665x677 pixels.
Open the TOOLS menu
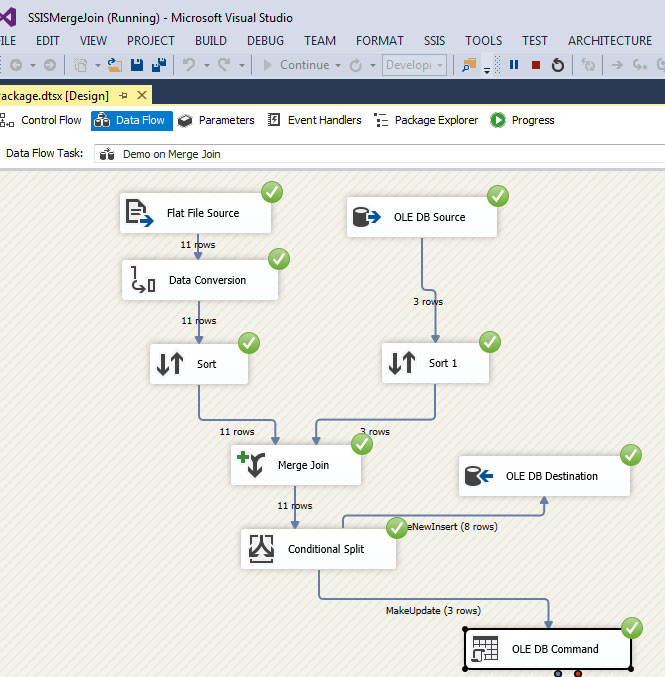pos(484,41)
